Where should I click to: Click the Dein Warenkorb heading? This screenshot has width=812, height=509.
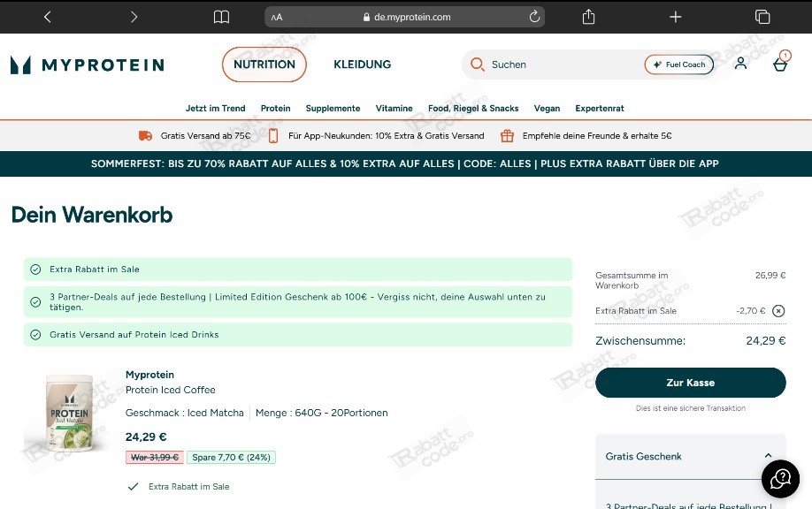point(92,215)
